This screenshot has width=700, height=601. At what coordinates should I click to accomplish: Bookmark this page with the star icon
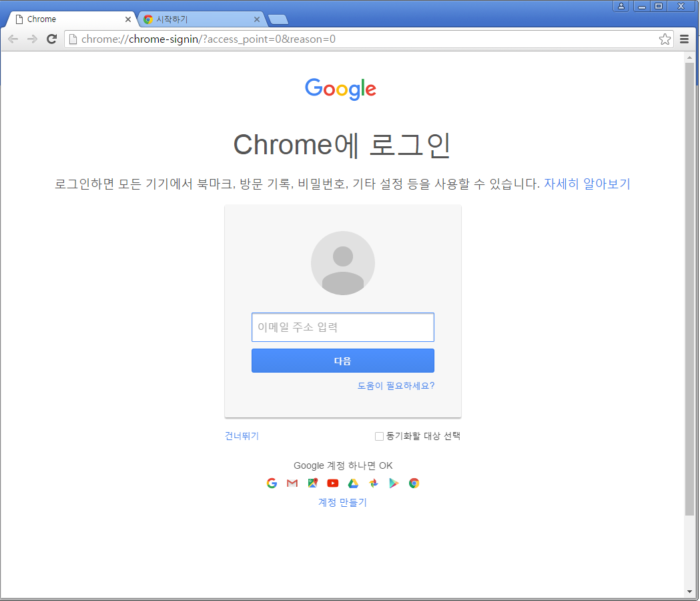click(665, 39)
